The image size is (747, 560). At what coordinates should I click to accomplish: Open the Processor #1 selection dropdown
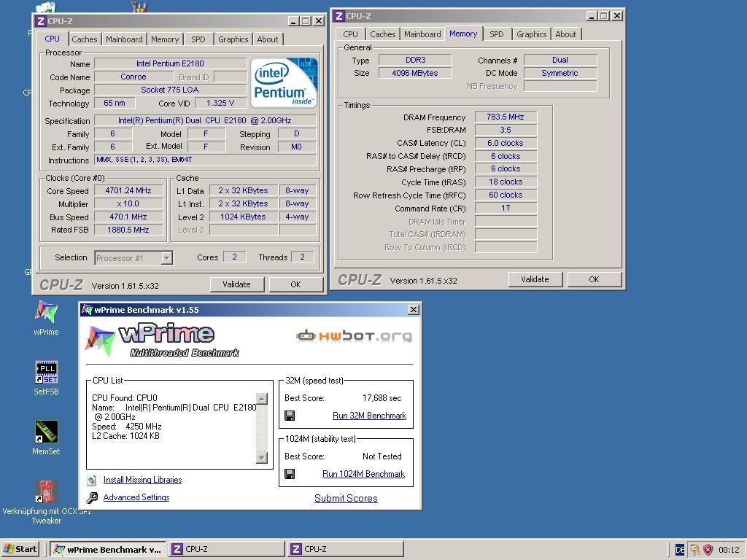tap(166, 258)
